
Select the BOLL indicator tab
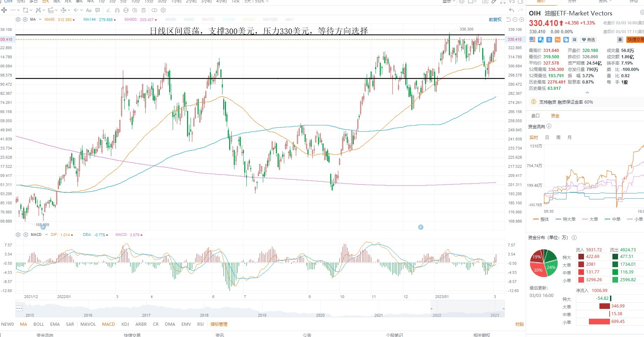pyautogui.click(x=39, y=324)
